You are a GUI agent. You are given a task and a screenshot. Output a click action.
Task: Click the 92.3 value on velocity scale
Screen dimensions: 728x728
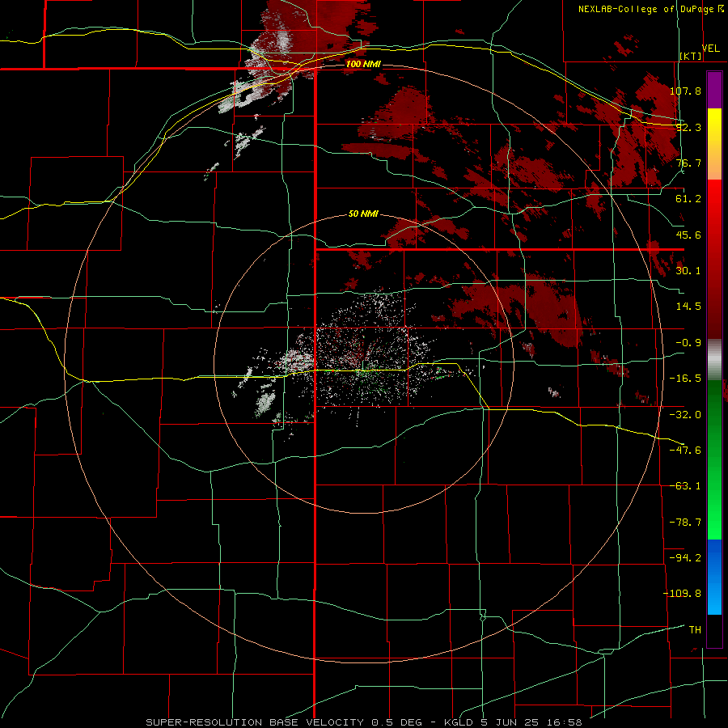688,127
